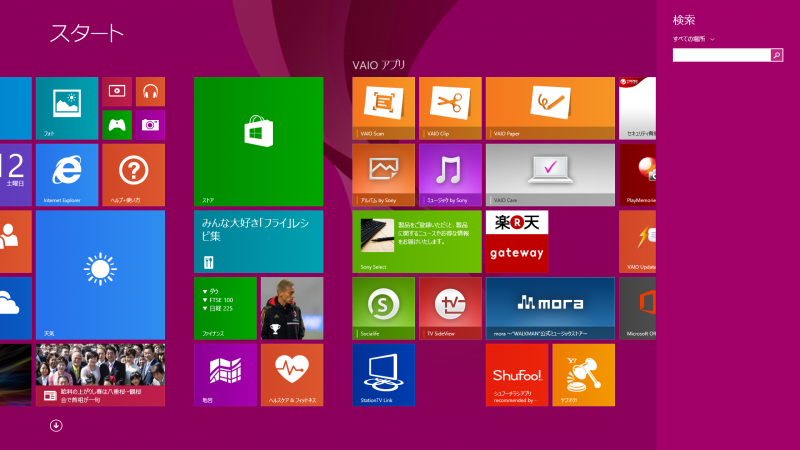Image resolution: width=800 pixels, height=450 pixels.
Task: Open the Help question mark tile
Action: click(x=134, y=174)
